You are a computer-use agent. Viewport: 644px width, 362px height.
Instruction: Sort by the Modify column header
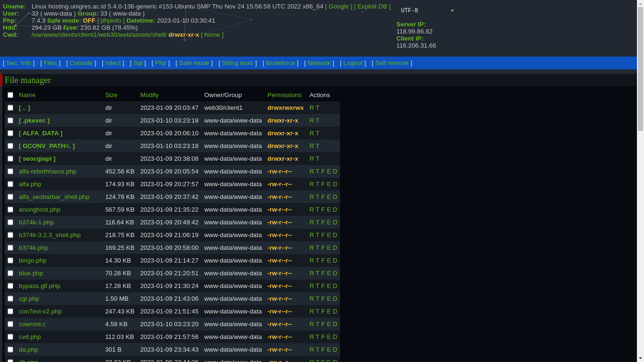click(149, 95)
